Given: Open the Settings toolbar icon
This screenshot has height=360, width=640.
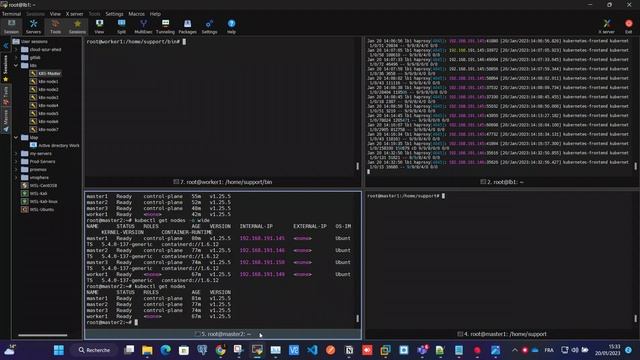Looking at the screenshot, I should 209,26.
